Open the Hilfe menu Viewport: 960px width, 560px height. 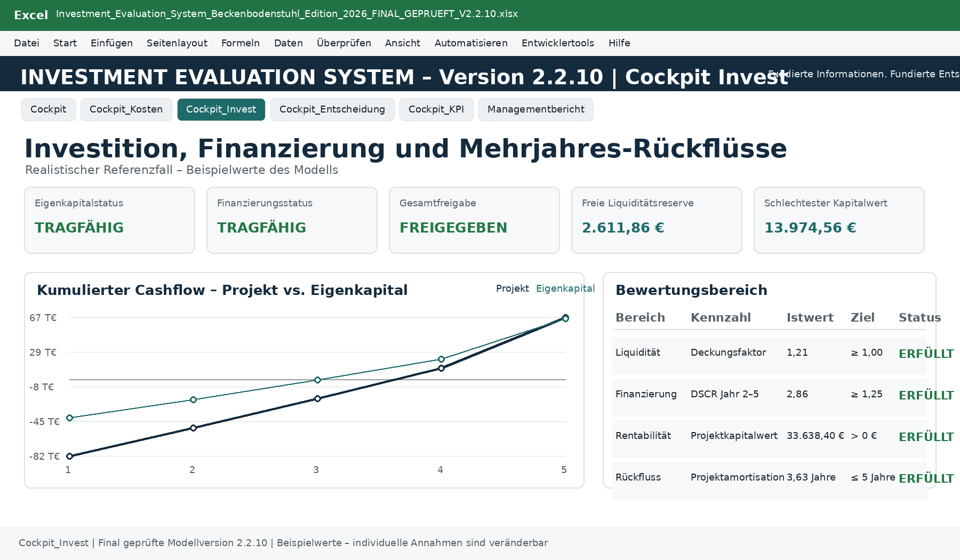click(x=619, y=43)
